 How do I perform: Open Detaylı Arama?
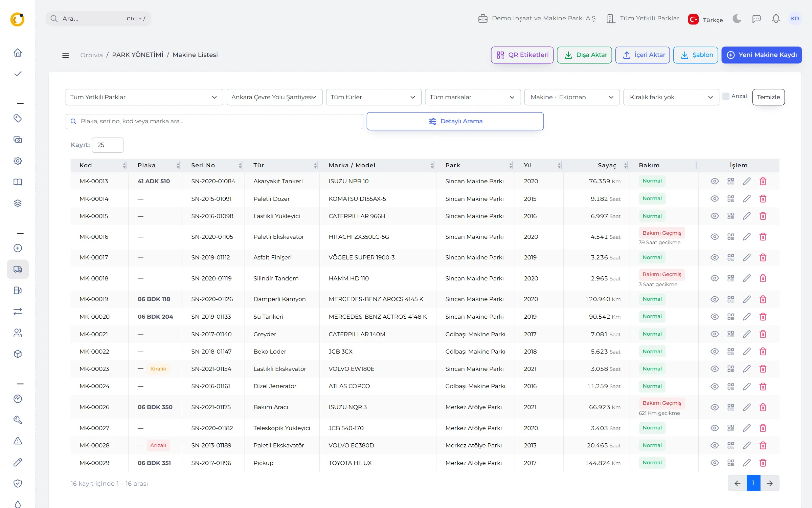click(x=455, y=121)
